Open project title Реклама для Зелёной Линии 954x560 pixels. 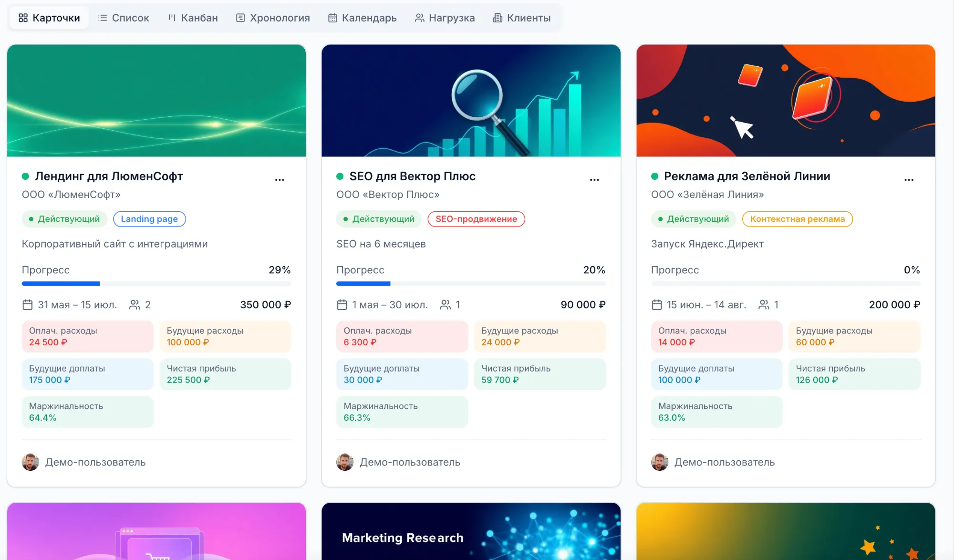pyautogui.click(x=747, y=176)
